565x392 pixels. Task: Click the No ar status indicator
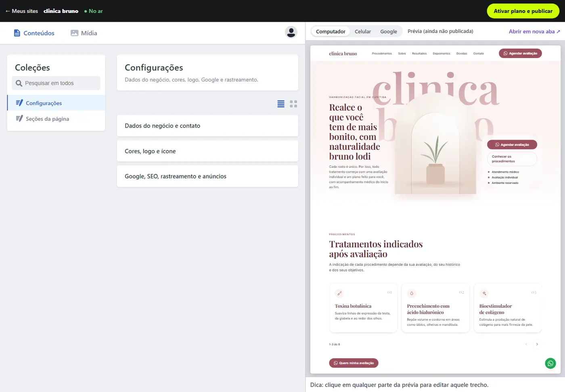coord(93,11)
